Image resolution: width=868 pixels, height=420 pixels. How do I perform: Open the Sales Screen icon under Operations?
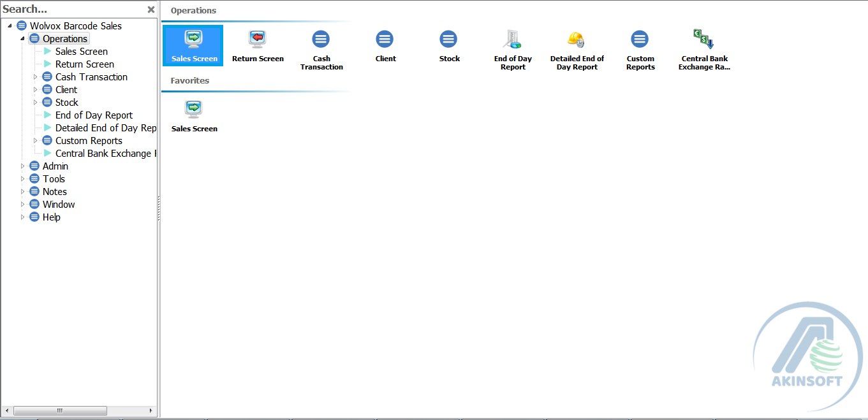[x=194, y=46]
